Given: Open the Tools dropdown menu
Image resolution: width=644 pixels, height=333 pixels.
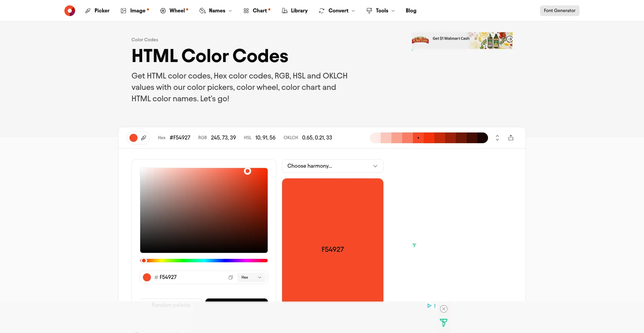Looking at the screenshot, I should tap(380, 10).
